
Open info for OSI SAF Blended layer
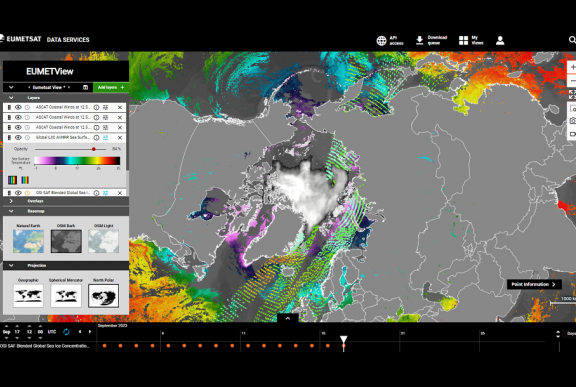pyautogui.click(x=96, y=193)
